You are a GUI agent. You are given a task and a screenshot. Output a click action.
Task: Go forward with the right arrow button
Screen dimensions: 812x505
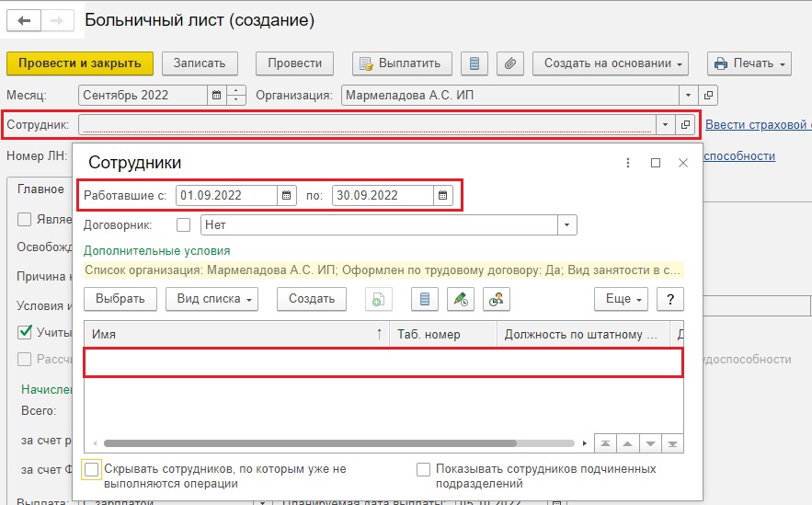coord(57,21)
